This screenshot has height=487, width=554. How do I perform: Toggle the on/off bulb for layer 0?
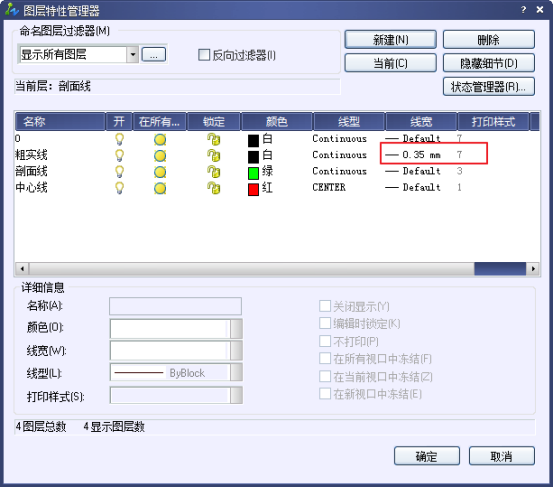119,139
